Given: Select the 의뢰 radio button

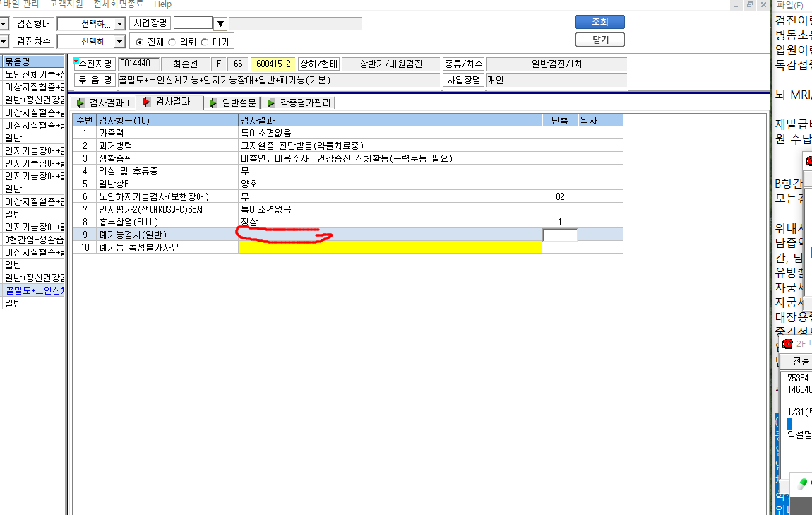Looking at the screenshot, I should (172, 42).
